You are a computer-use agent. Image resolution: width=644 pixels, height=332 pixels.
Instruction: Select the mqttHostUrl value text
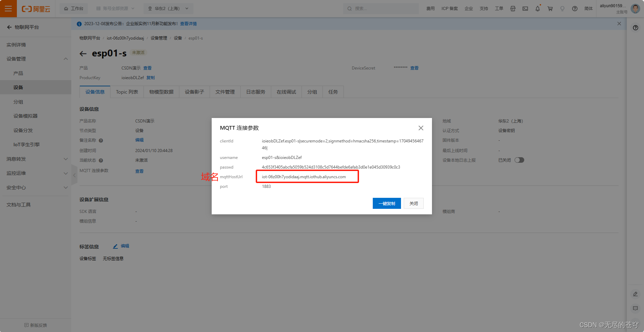(x=304, y=177)
